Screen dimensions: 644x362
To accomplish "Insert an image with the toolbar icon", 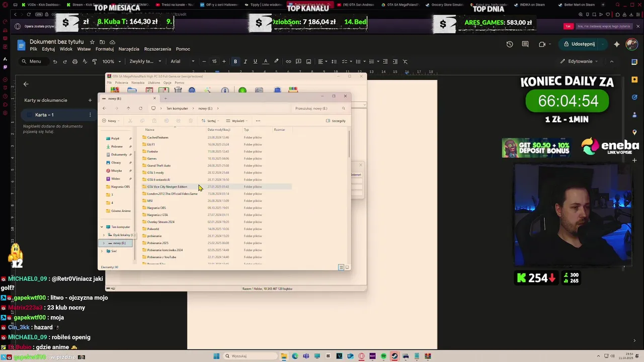I will point(309,61).
